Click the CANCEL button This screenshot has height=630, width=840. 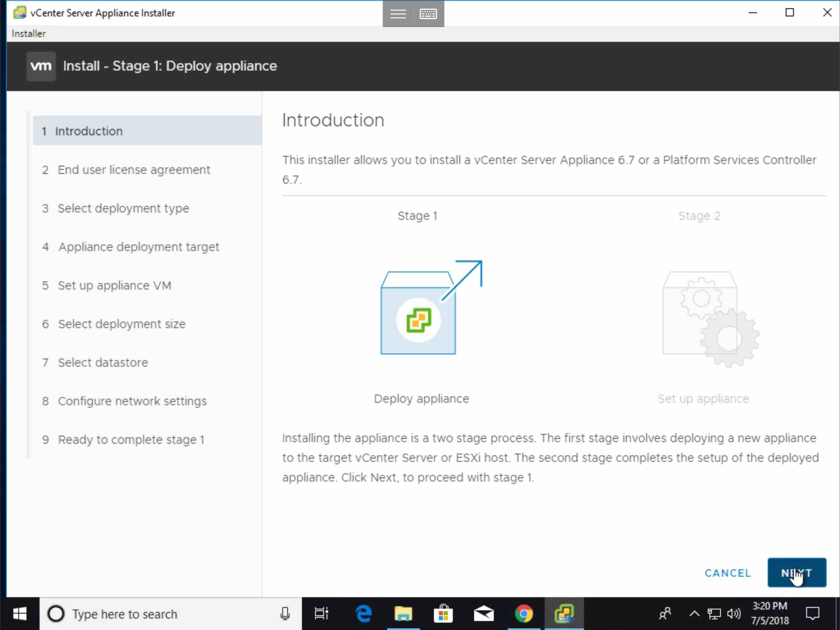tap(727, 572)
